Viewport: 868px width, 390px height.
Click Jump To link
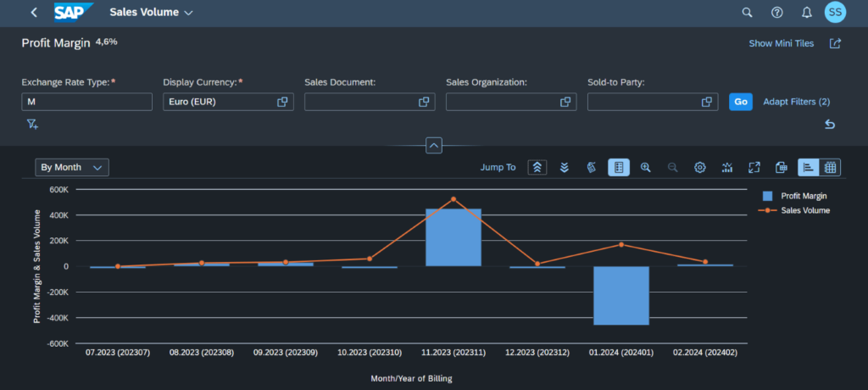point(498,167)
